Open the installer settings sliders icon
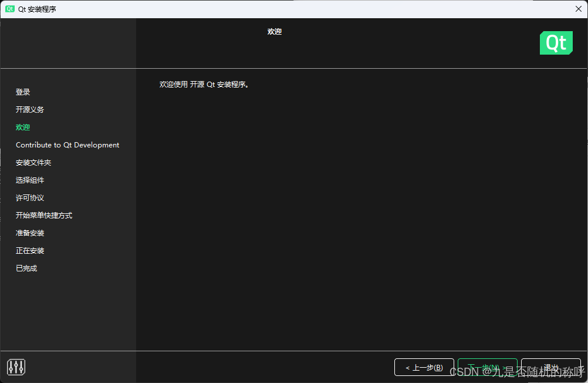The width and height of the screenshot is (588, 383). [16, 367]
